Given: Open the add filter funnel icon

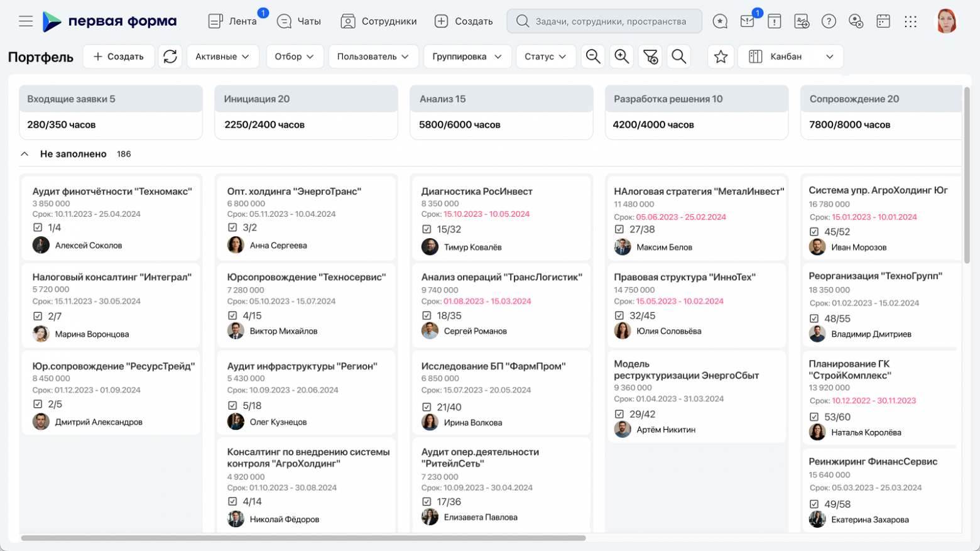Looking at the screenshot, I should (650, 57).
